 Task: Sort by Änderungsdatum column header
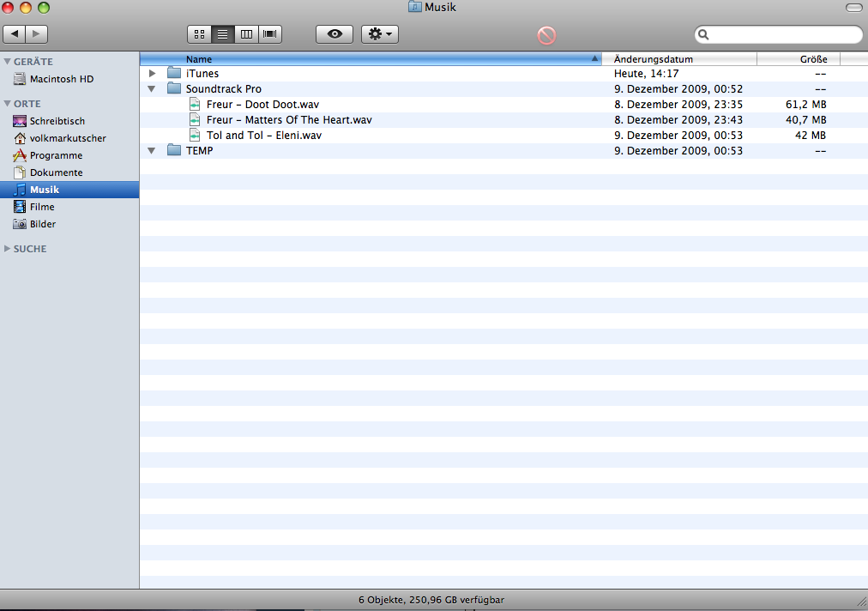654,59
